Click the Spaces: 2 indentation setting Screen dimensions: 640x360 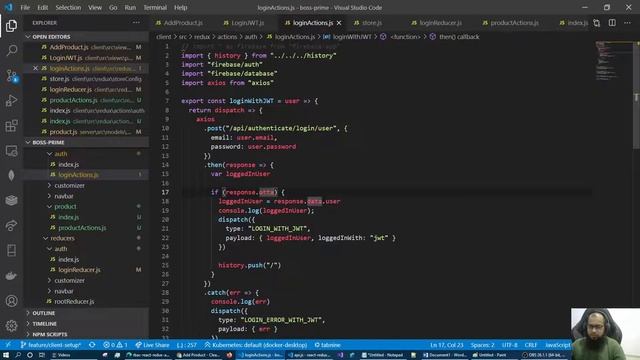tap(482, 345)
